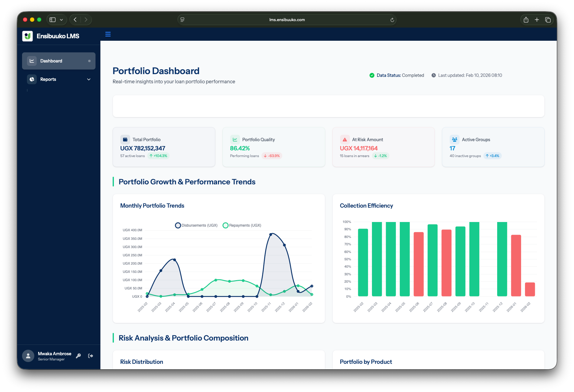
Task: Click the Reports pie-chart icon
Action: (x=32, y=79)
